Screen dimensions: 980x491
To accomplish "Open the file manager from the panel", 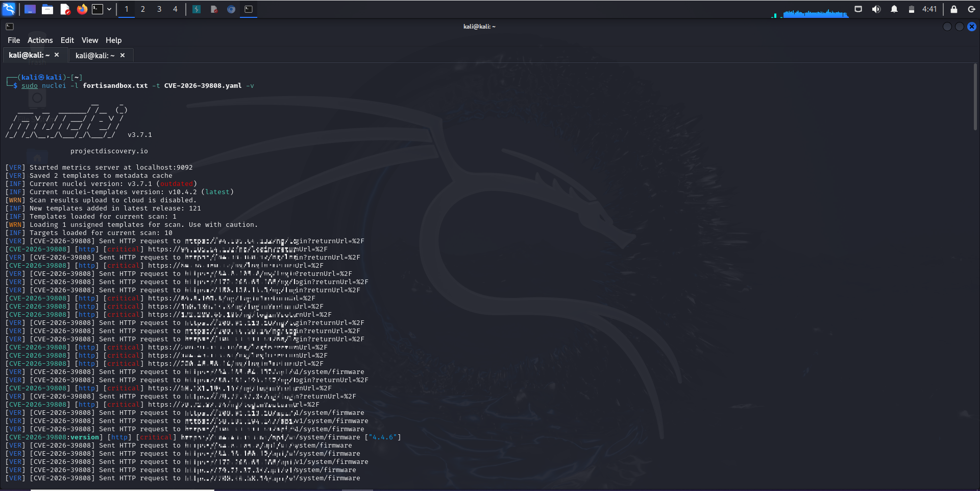I will (47, 9).
